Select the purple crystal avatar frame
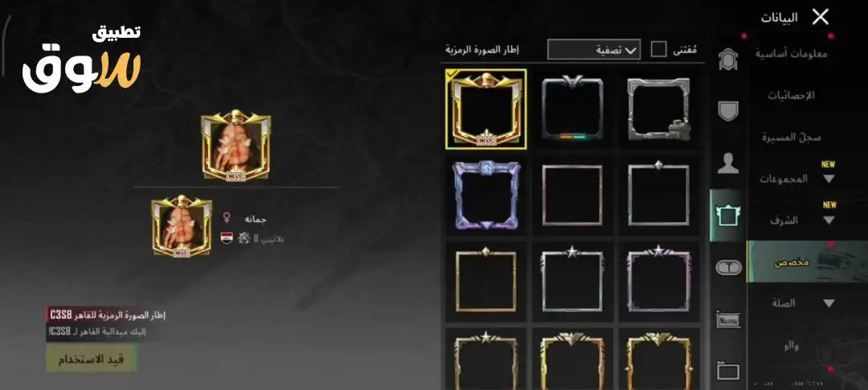 point(486,195)
